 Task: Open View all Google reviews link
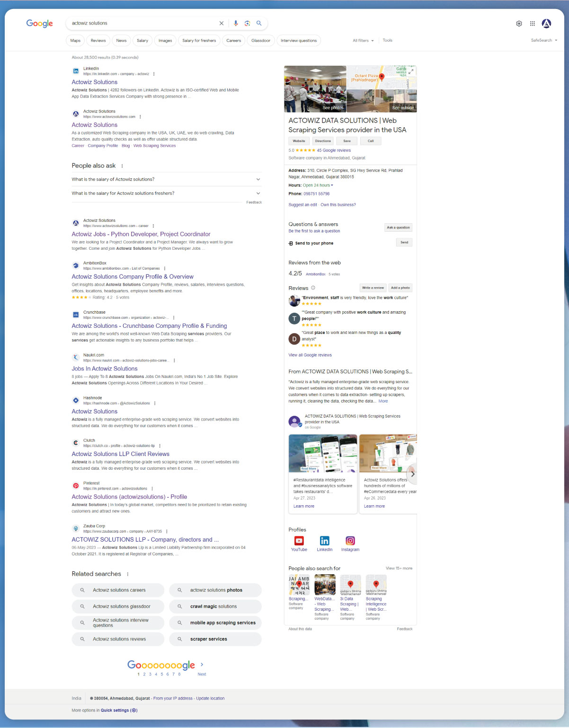310,355
